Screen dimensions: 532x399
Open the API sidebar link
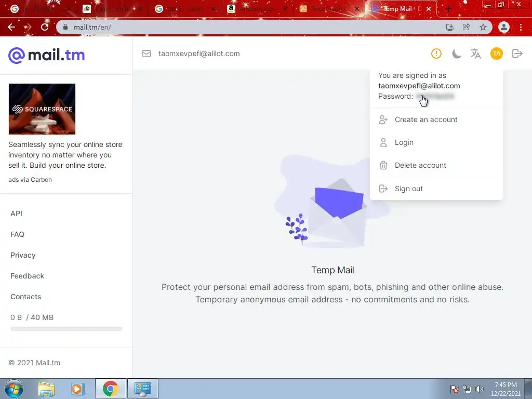tap(16, 214)
